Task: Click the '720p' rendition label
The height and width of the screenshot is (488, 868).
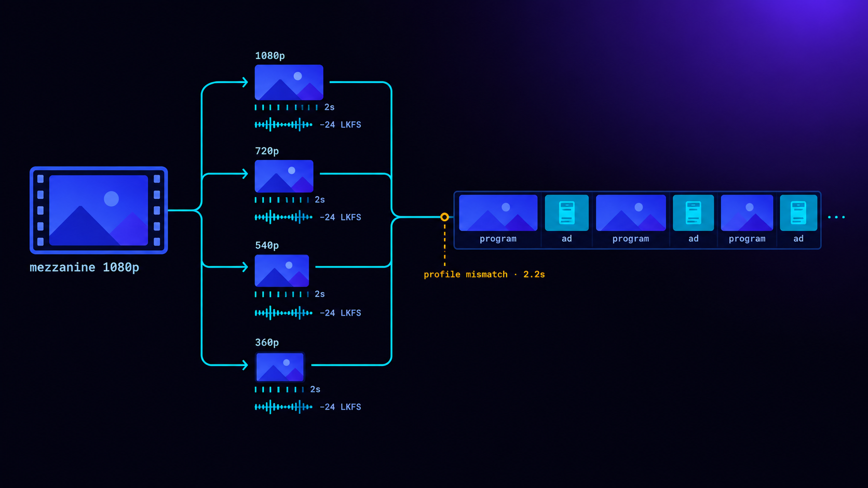Action: [x=267, y=151]
